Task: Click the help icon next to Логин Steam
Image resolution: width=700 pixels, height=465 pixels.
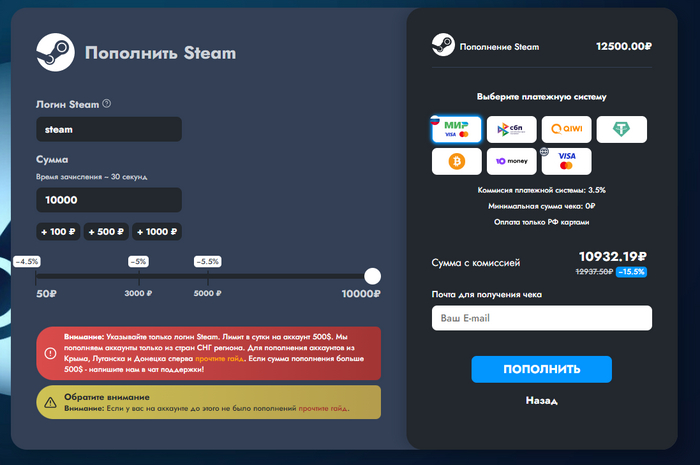Action: (107, 104)
